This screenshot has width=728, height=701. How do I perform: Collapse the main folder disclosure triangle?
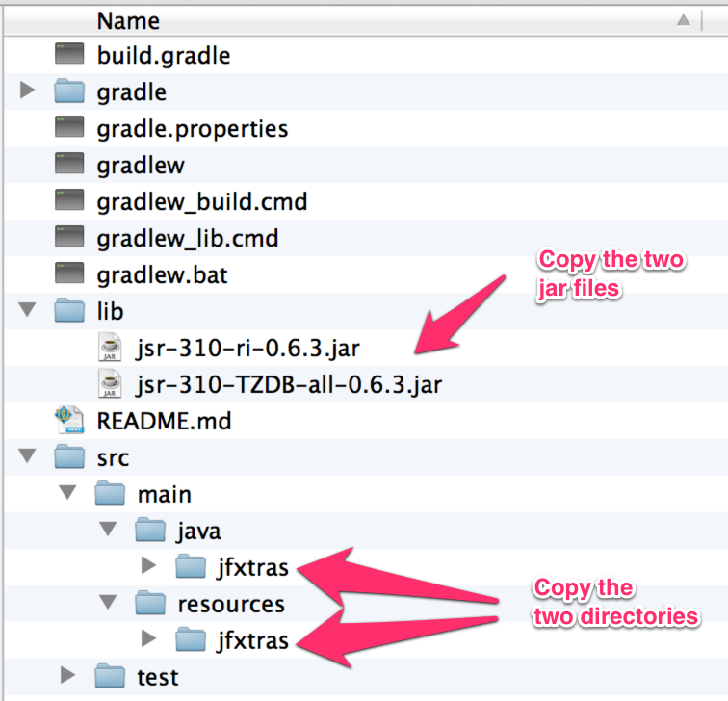pos(67,494)
